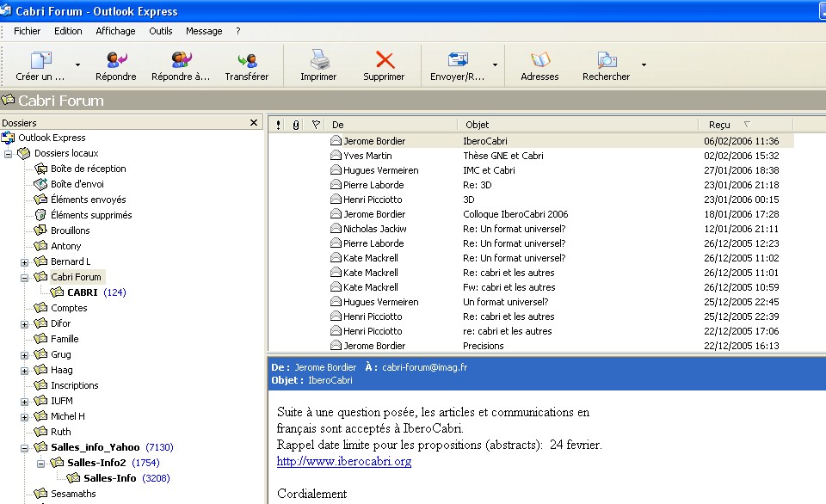Open Boîte d'envoi folder
This screenshot has height=504, width=826.
[x=77, y=184]
